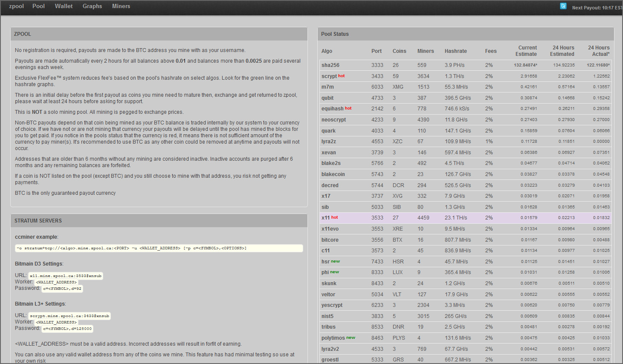
Task: Select Bitmain D3 password c=<SYMBOL>,d=92
Action: (x=62, y=289)
